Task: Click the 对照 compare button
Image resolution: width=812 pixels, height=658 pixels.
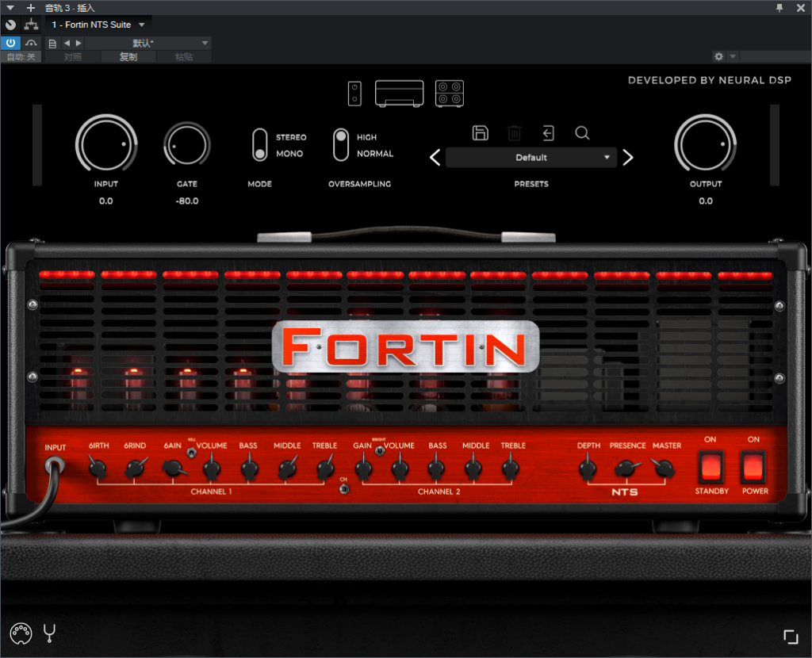Action: pyautogui.click(x=72, y=57)
